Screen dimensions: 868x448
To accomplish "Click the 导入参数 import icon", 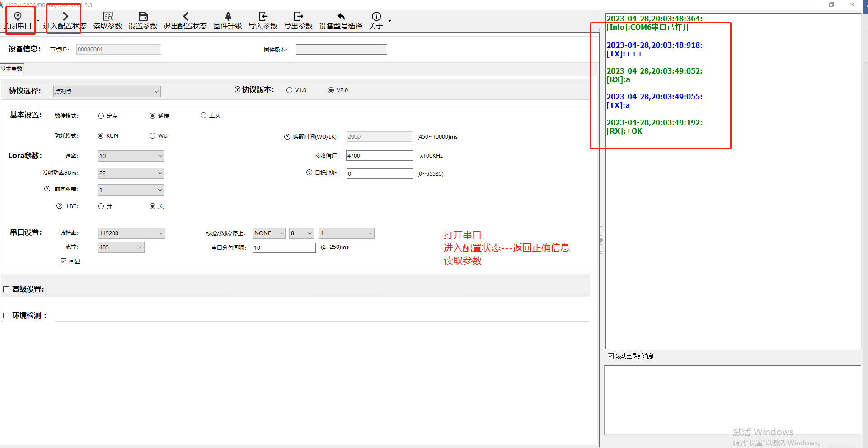I will click(x=263, y=17).
